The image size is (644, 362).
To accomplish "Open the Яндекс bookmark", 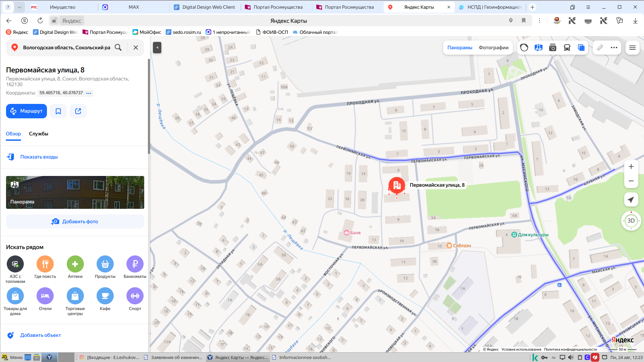I will tap(17, 32).
